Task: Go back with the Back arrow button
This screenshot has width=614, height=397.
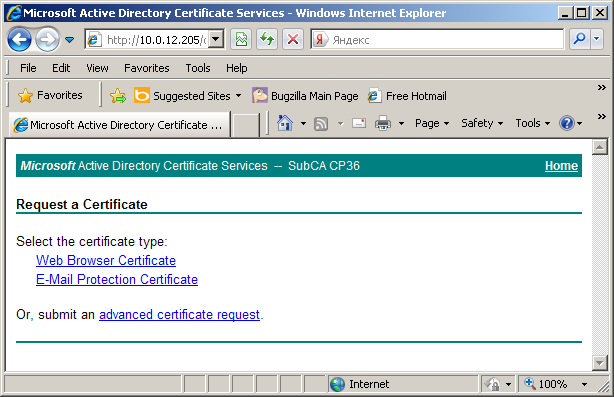Action: pyautogui.click(x=19, y=39)
